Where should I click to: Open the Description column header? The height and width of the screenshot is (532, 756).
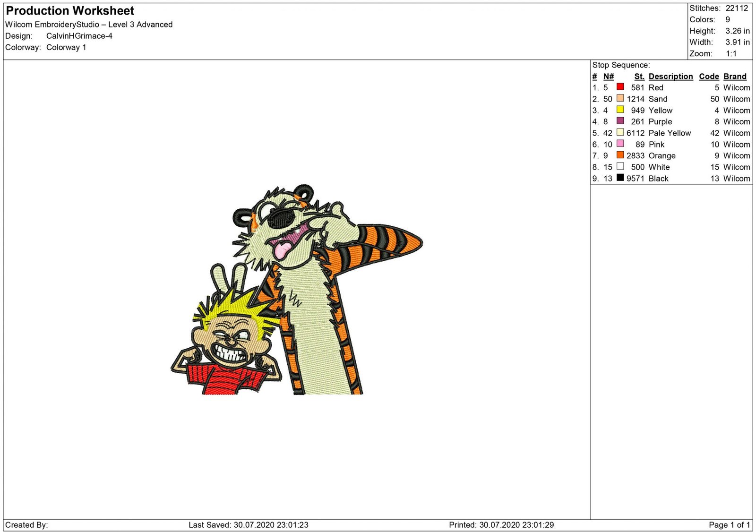670,76
